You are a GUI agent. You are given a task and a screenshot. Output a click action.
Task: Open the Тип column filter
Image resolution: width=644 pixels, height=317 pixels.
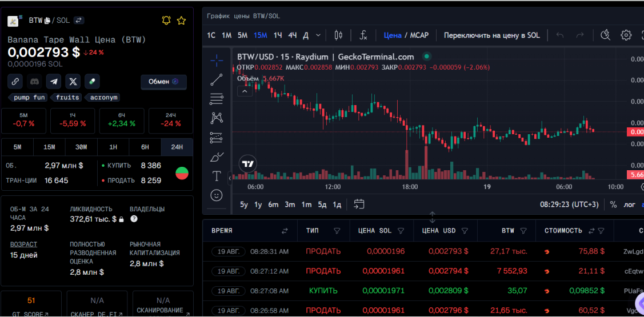coord(337,231)
